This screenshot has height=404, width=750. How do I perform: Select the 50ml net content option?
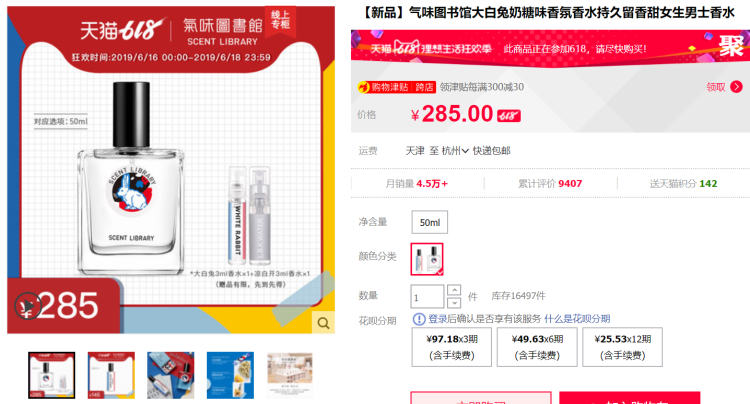pos(430,222)
